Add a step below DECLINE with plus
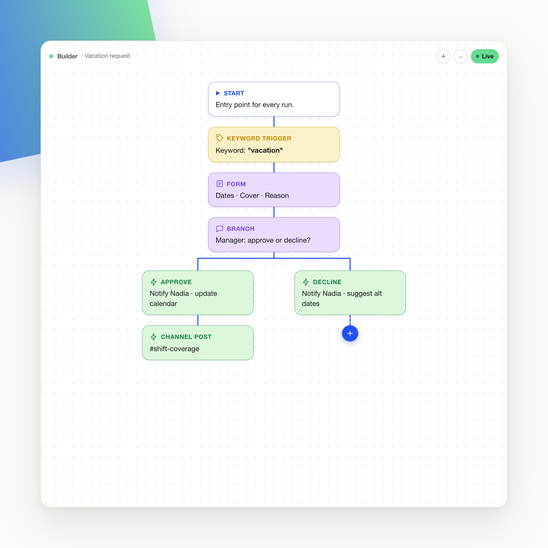Image resolution: width=548 pixels, height=548 pixels. click(x=350, y=333)
